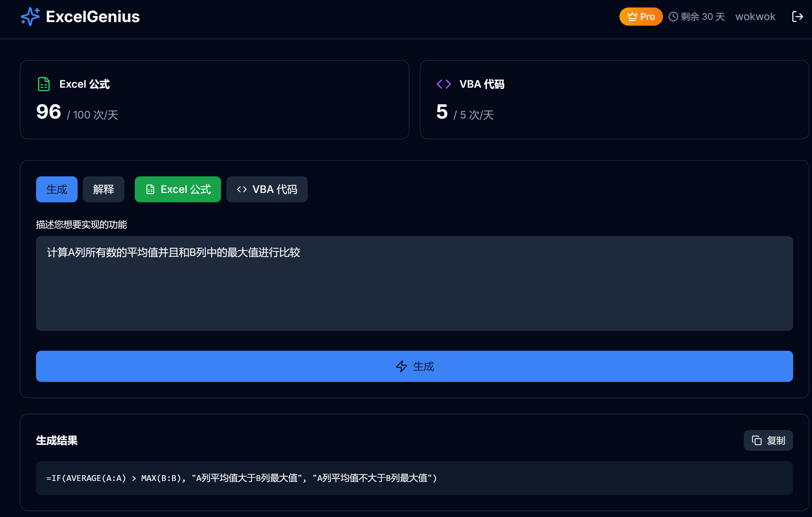Select the Excel 公式 type toggle
This screenshot has width=812, height=517.
point(178,189)
